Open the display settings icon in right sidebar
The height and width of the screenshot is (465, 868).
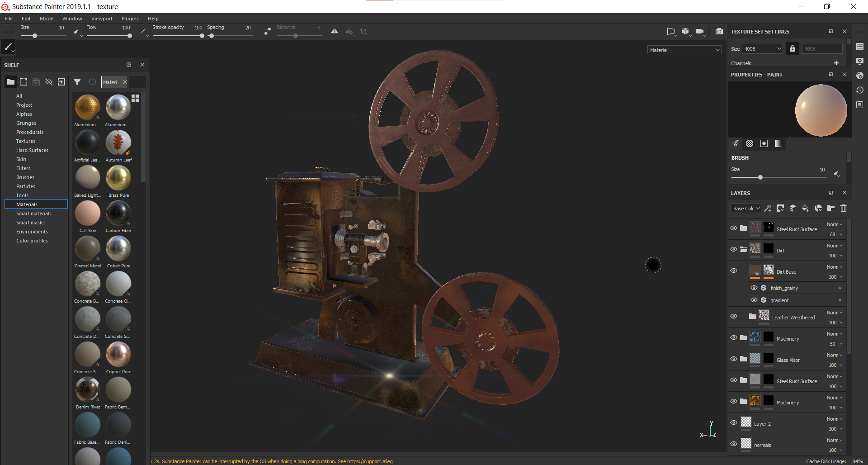[860, 61]
